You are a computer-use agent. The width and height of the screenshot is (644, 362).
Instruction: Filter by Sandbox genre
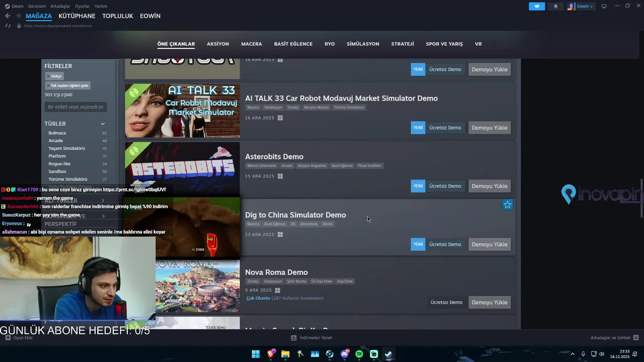coord(57,171)
